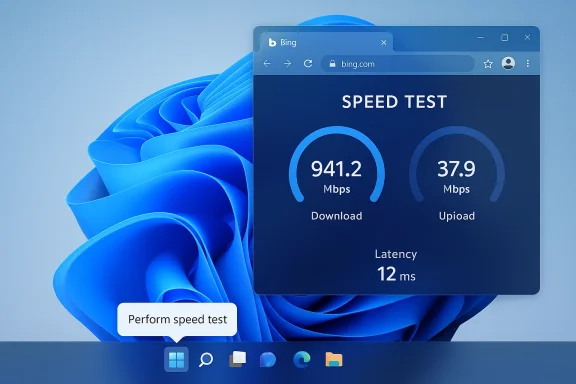576x384 pixels.
Task: Maximize the browser window
Action: coord(505,37)
